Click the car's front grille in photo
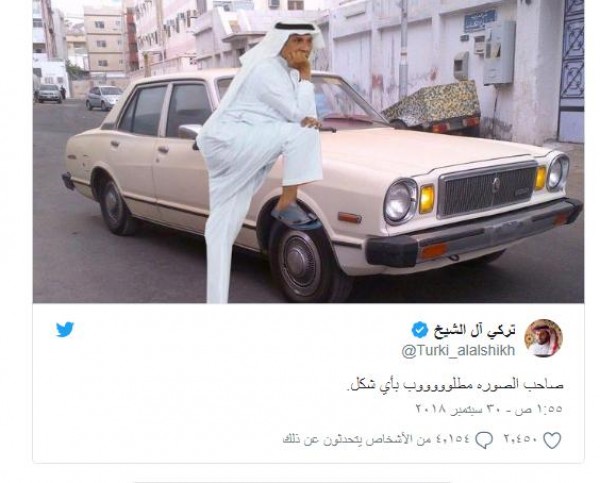600x483 pixels. pos(487,190)
